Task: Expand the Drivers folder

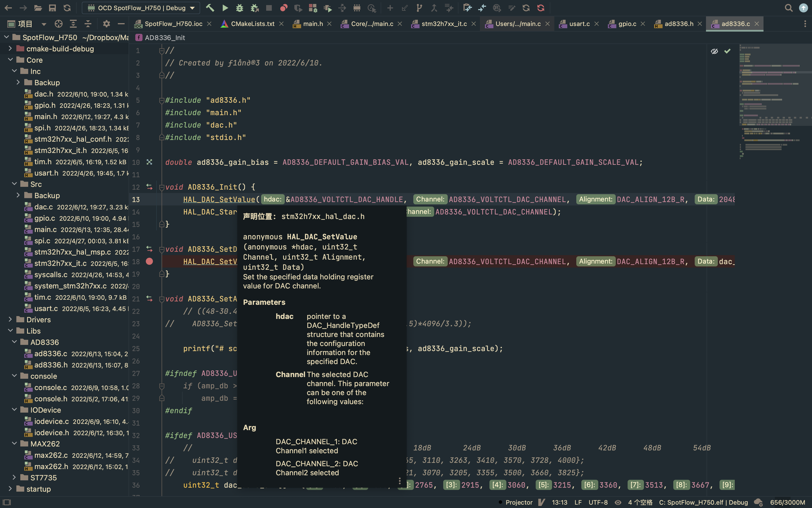Action: 10,319
